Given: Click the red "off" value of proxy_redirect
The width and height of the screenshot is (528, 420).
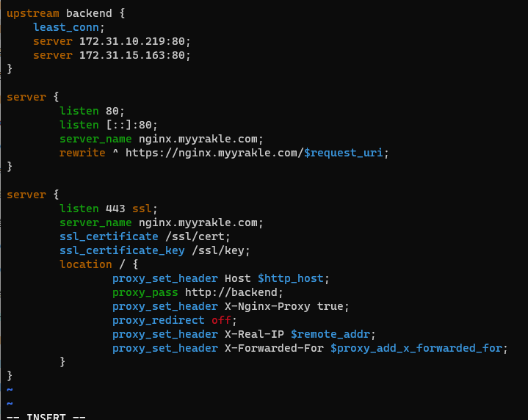Looking at the screenshot, I should [x=220, y=320].
